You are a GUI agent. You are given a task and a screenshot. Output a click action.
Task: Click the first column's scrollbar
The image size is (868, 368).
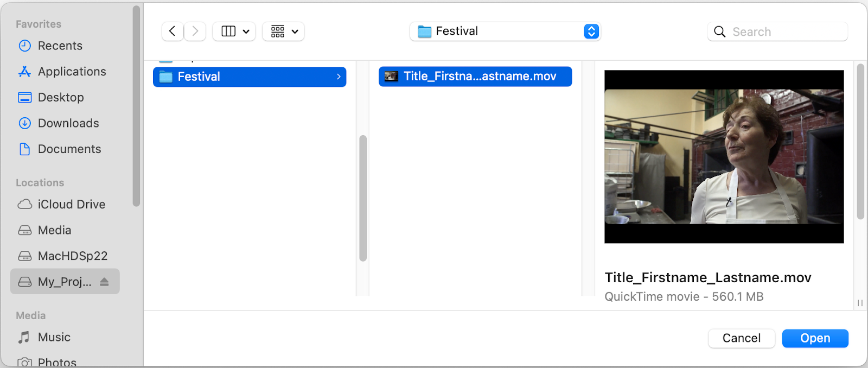pyautogui.click(x=363, y=198)
